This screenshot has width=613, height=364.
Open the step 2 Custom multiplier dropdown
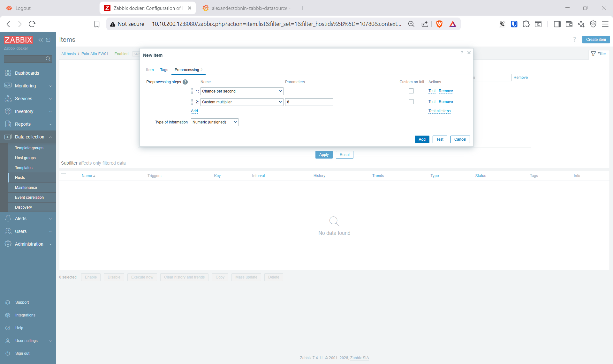[x=242, y=102]
